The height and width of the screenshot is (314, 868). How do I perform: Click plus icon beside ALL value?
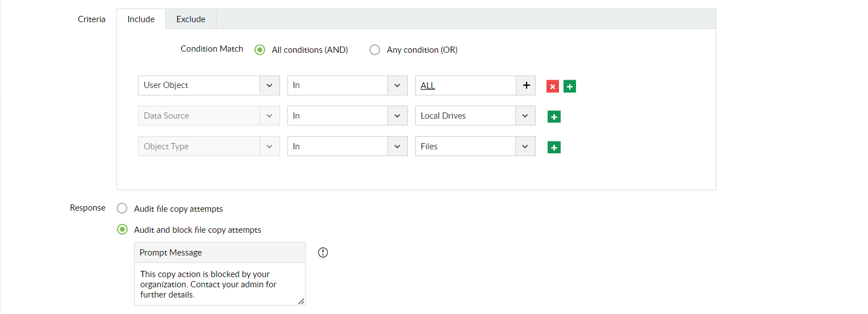(x=526, y=85)
